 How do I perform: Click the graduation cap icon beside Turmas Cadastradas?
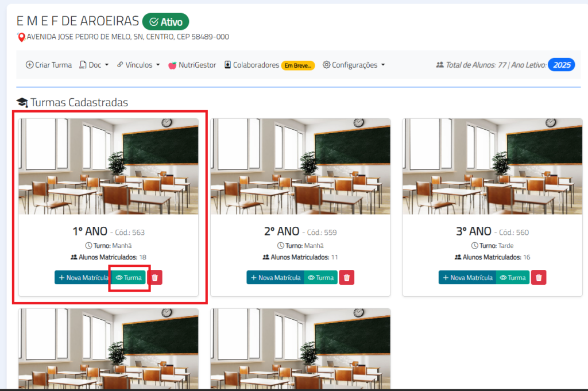[22, 102]
